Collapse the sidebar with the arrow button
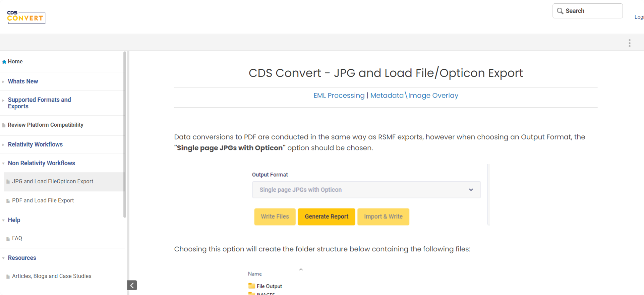The image size is (644, 295). [x=132, y=285]
